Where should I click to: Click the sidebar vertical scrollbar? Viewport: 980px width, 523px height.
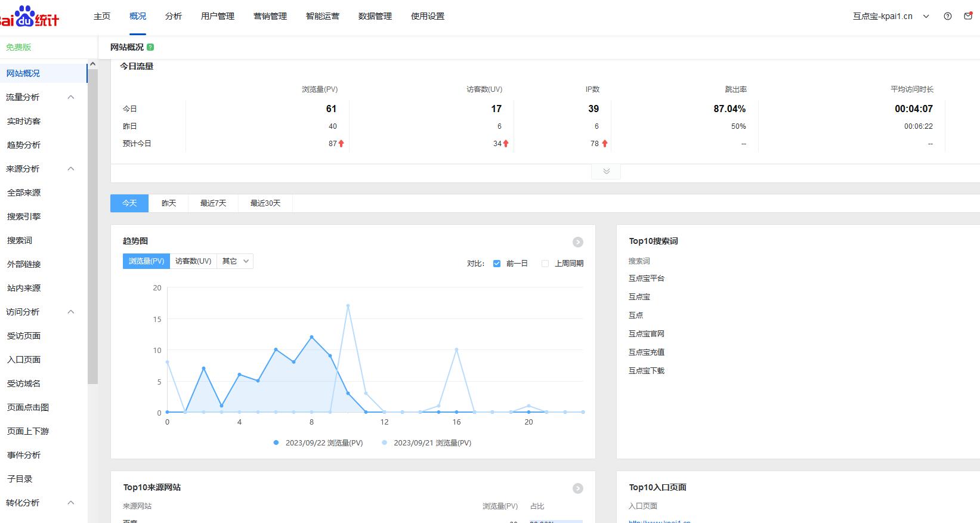[x=92, y=227]
